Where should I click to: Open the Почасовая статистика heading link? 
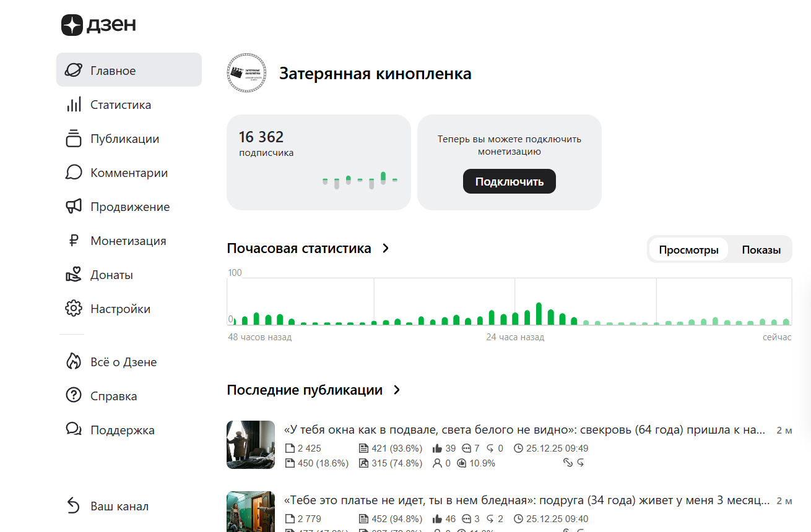[x=299, y=249]
